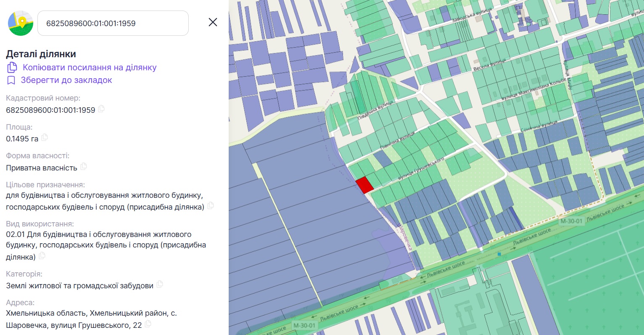Copy the area value 0.1495 га
This screenshot has width=644, height=335.
(x=45, y=137)
